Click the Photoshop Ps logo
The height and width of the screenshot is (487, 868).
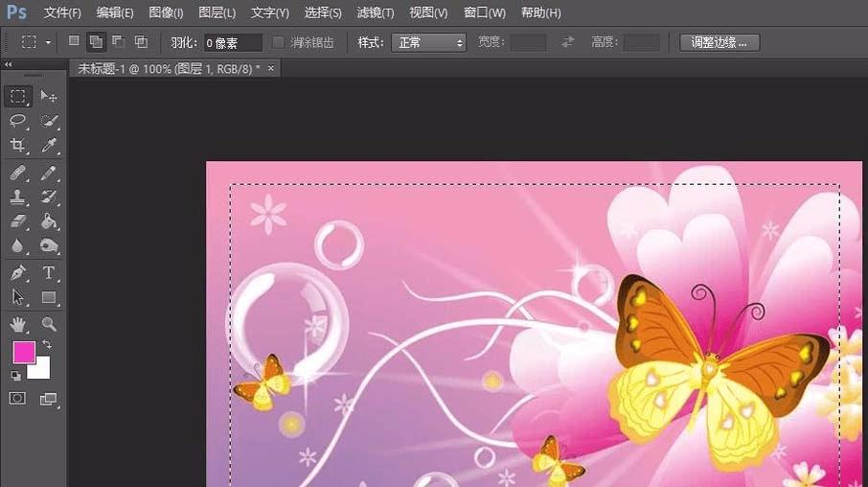point(16,12)
